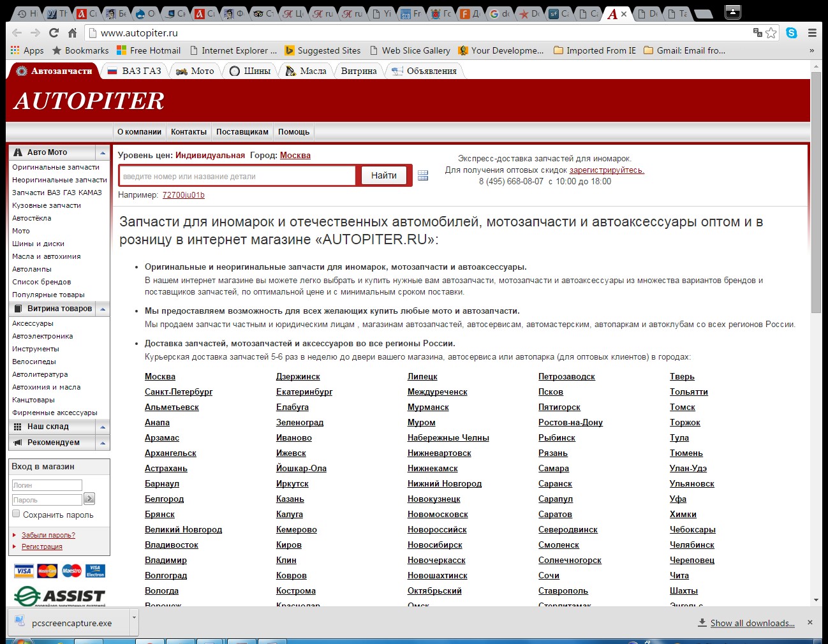
Task: Open the Apps shortcut in bookmarks bar
Action: coord(27,50)
